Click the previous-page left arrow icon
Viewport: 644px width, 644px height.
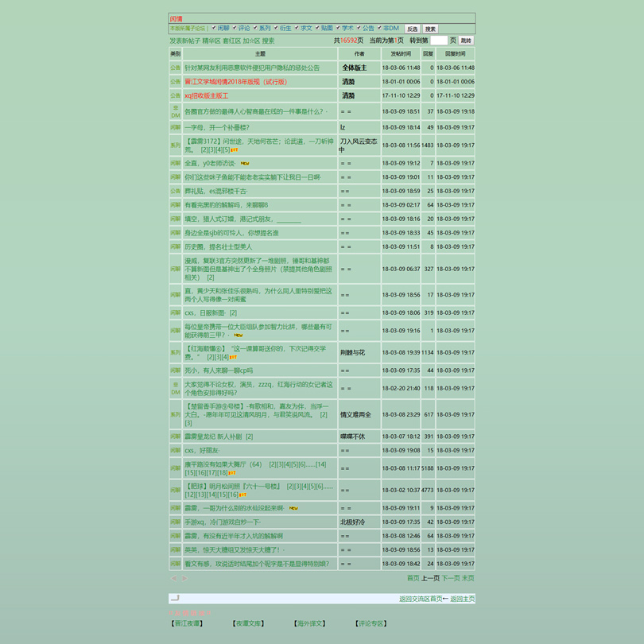(x=173, y=578)
